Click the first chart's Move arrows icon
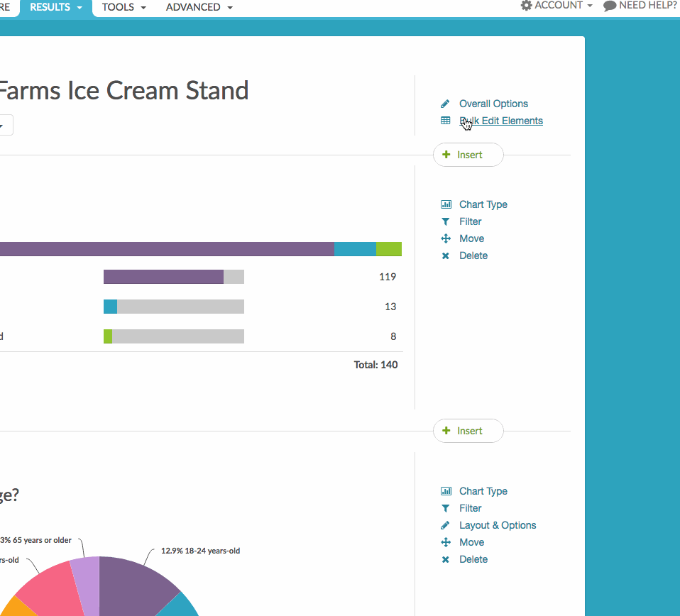Image resolution: width=680 pixels, height=616 pixels. [446, 238]
